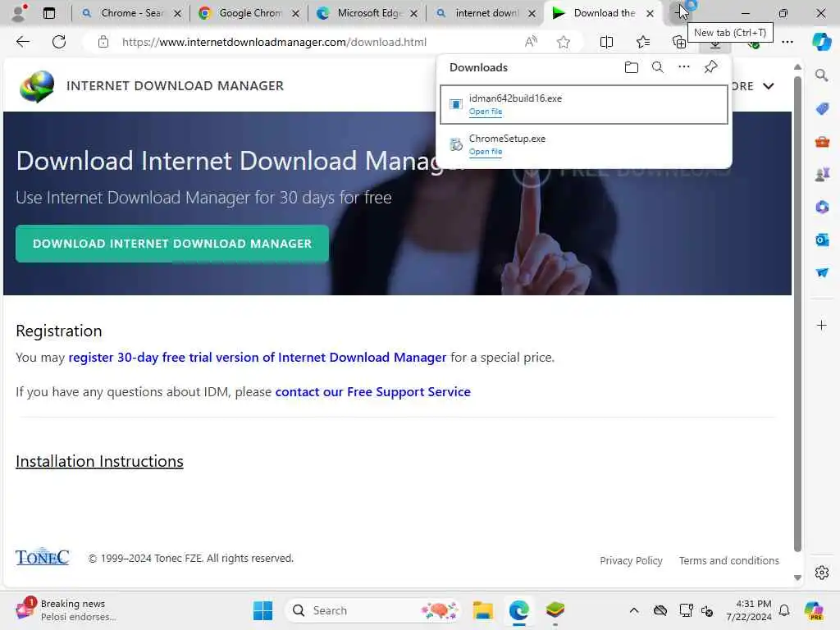
Task: Open the tab actions menu icon
Action: pyautogui.click(x=48, y=13)
